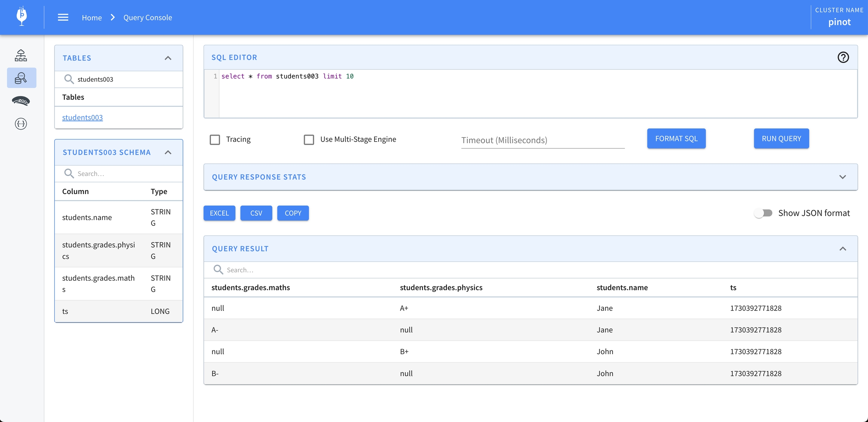Click the Pinot logo icon
868x422 pixels.
pos(22,17)
